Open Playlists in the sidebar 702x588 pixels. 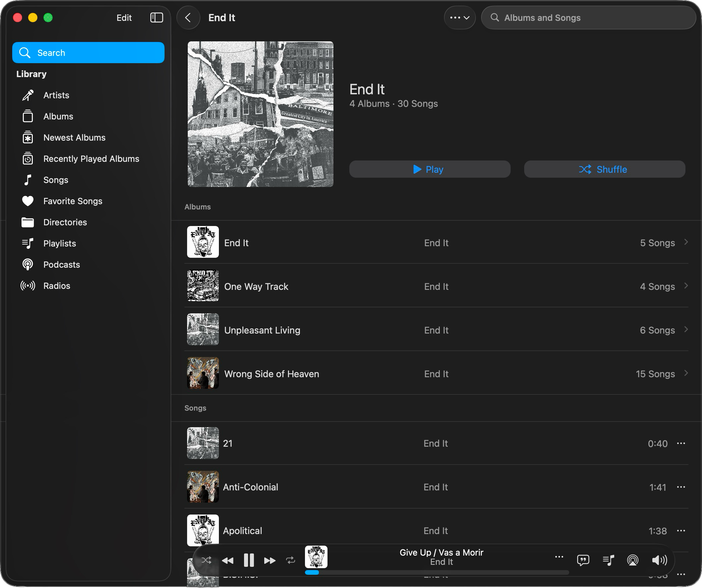pyautogui.click(x=60, y=244)
